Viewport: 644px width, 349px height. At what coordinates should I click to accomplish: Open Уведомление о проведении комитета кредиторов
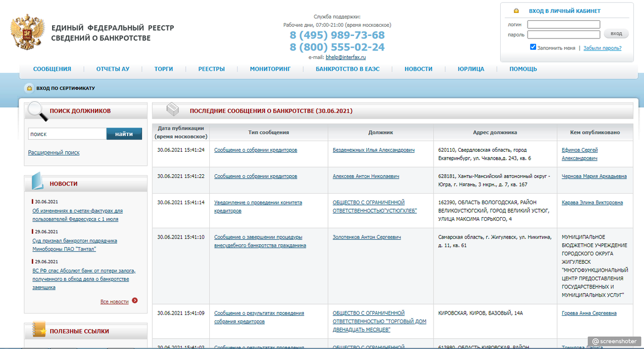258,207
